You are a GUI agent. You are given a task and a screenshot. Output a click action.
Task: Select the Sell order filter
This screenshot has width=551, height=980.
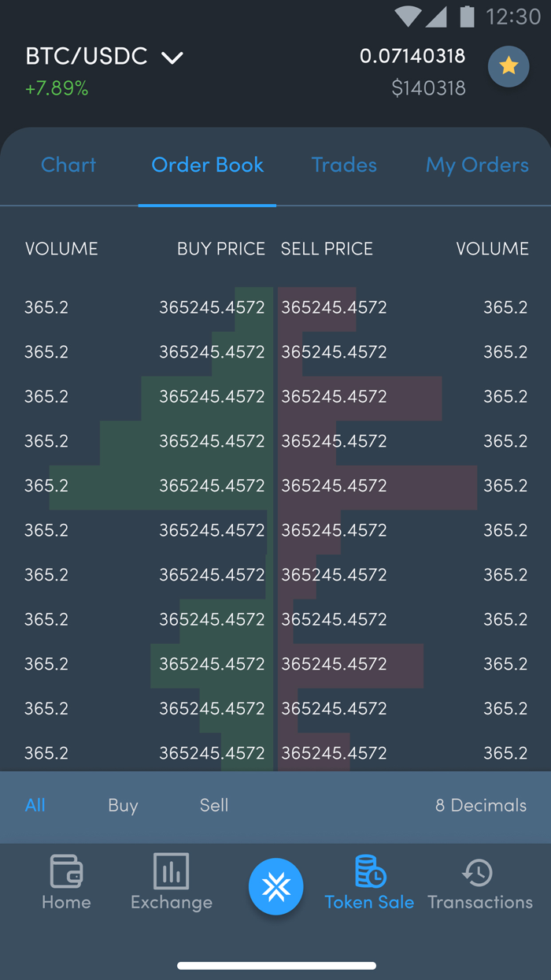click(x=213, y=805)
